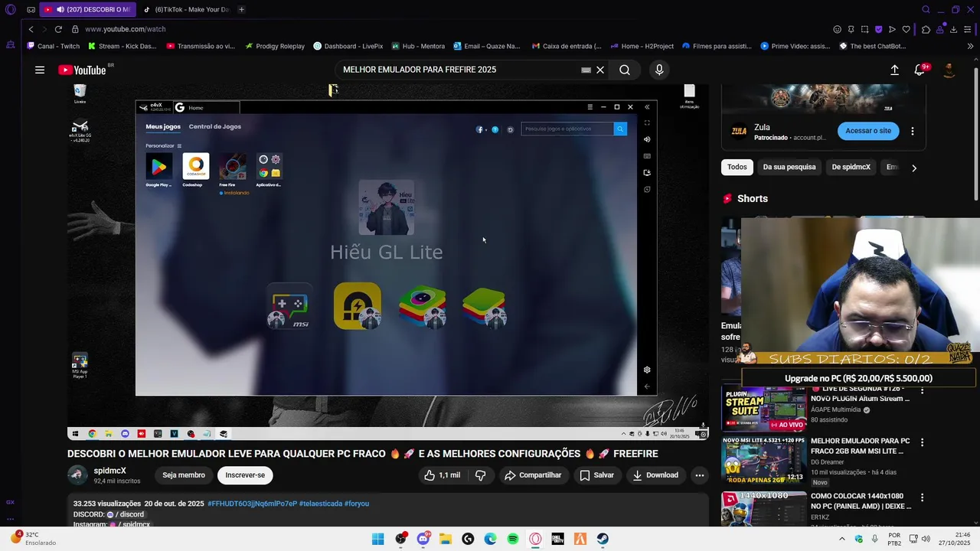Open File Explorer from taskbar
Viewport: 980px width, 551px height.
[x=445, y=539]
